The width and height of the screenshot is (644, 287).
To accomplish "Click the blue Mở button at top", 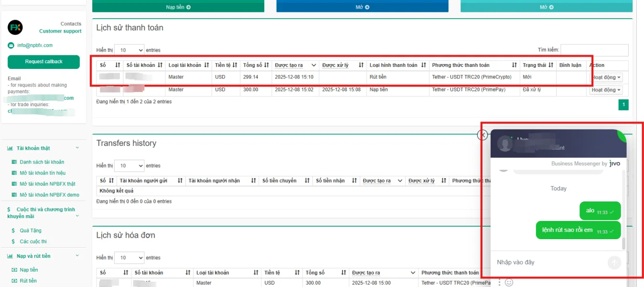I will 363,7.
